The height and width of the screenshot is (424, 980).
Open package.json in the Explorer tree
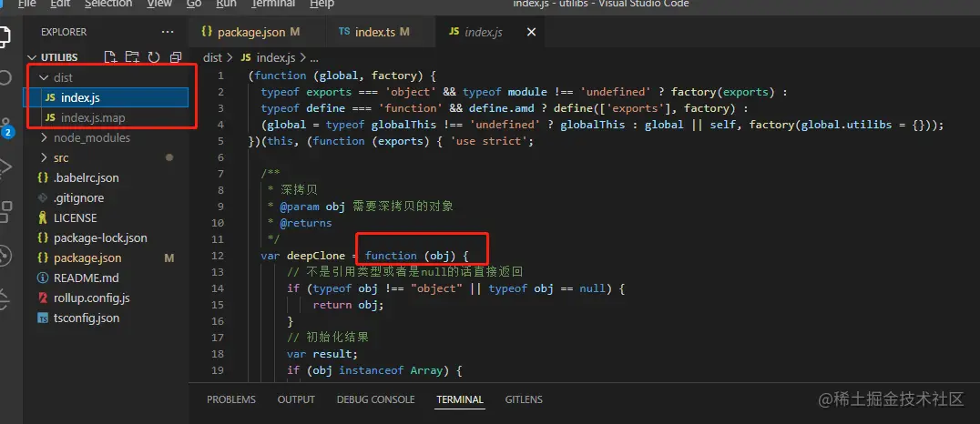click(106, 257)
